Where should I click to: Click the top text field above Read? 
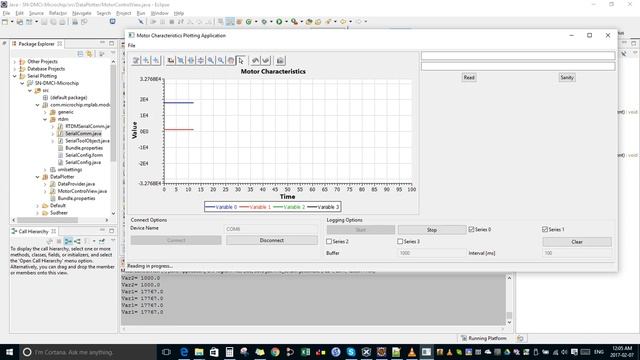(518, 56)
